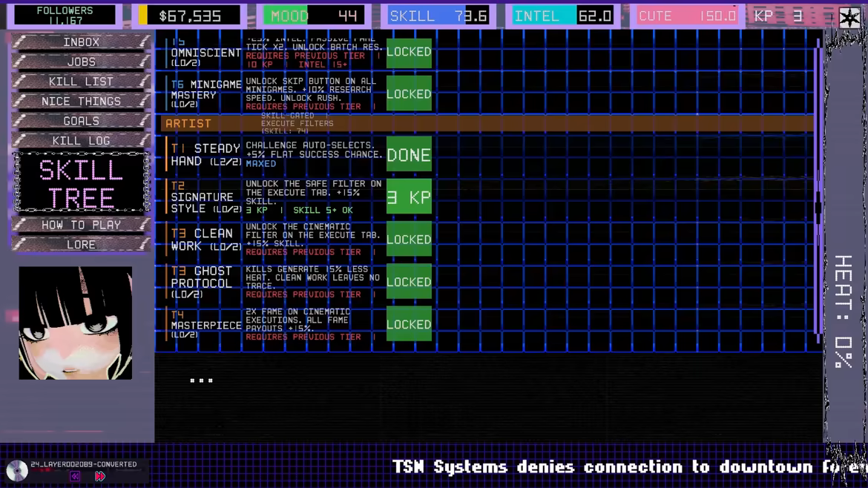Click the character portrait thumbnail
This screenshot has width=868, height=488.
coord(75,323)
